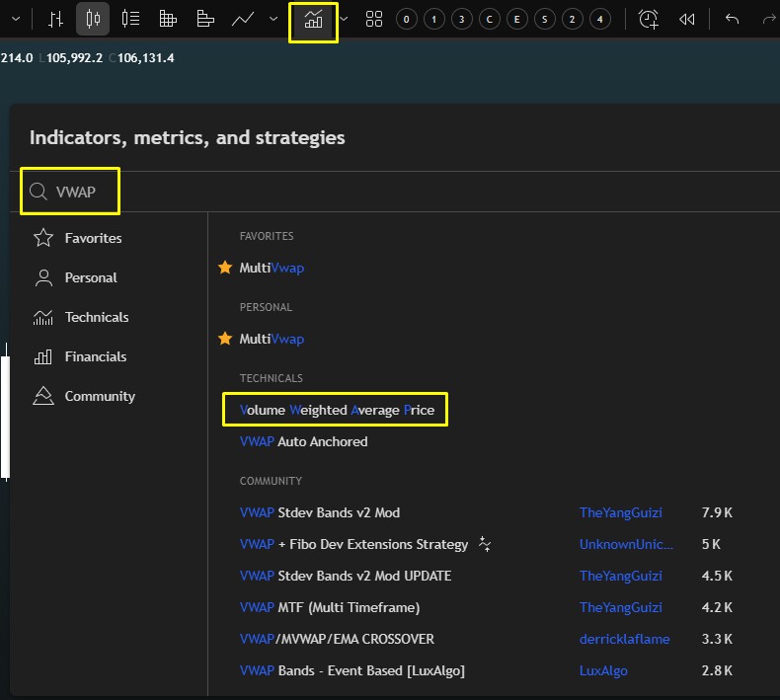Click the circled S quick button
780x700 pixels.
[545, 20]
